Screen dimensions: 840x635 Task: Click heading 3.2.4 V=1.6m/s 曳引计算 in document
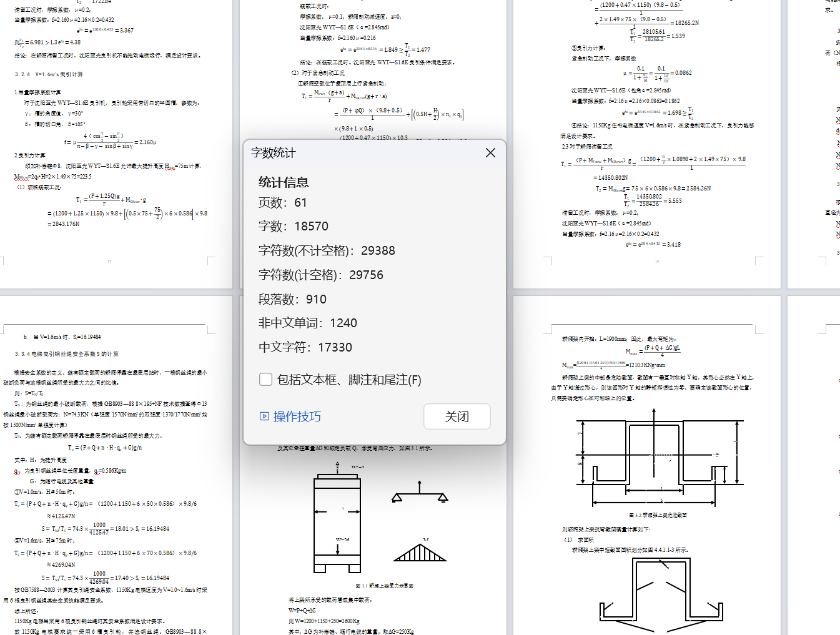coord(49,74)
